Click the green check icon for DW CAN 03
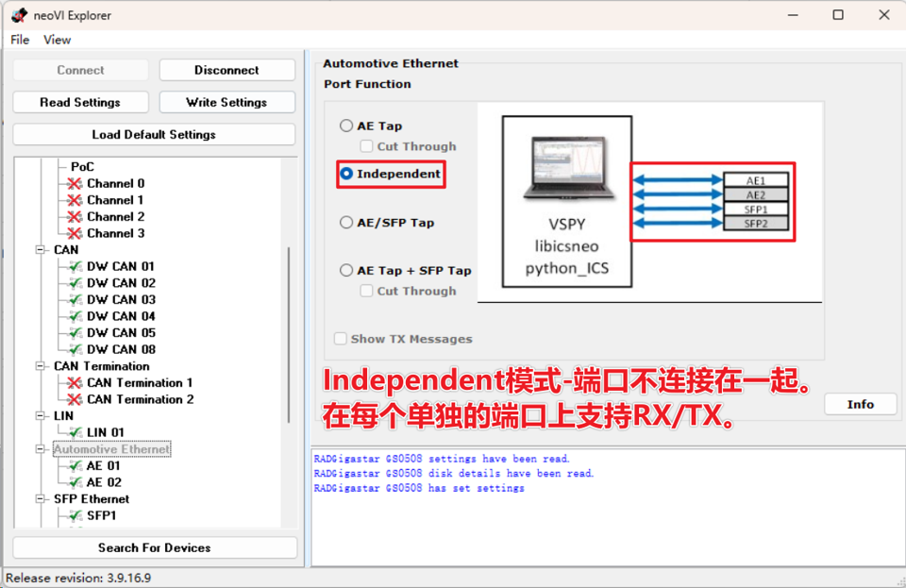Screen dimensions: 906x588 point(75,300)
